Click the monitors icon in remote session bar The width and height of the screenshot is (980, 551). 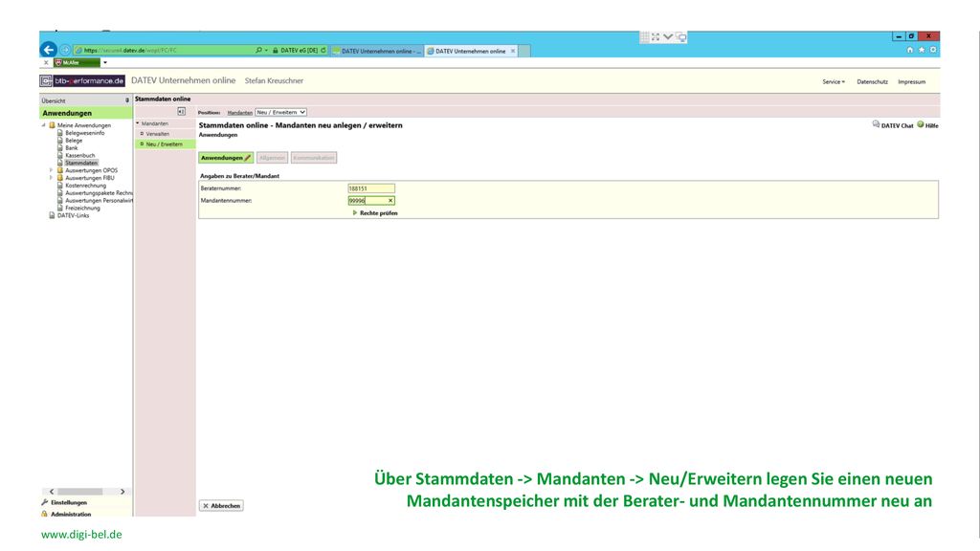(x=680, y=37)
